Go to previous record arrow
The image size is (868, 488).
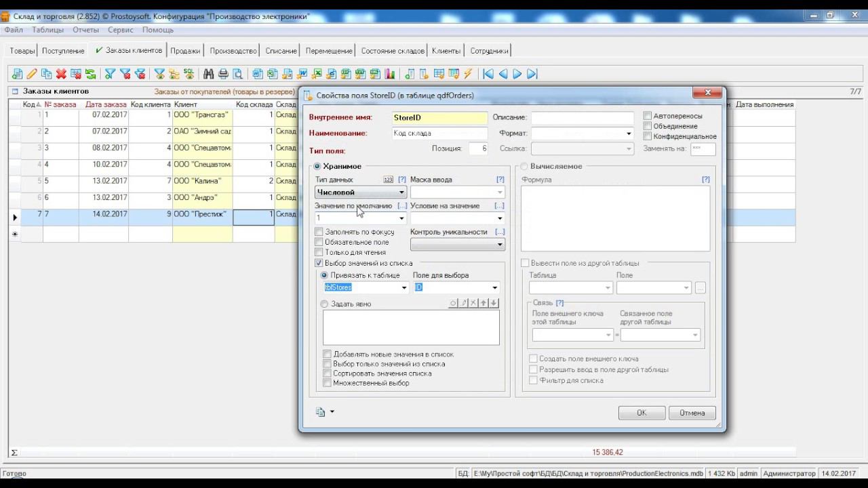tap(503, 74)
